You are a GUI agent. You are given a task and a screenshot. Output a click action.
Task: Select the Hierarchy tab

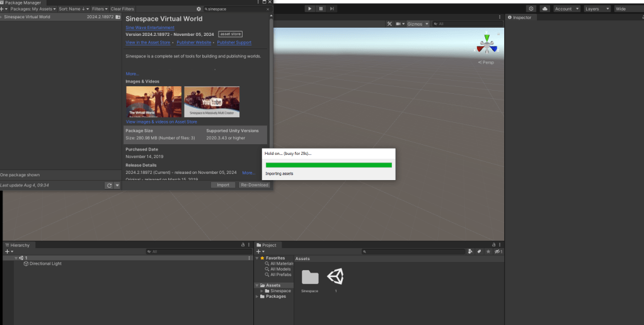(20, 245)
